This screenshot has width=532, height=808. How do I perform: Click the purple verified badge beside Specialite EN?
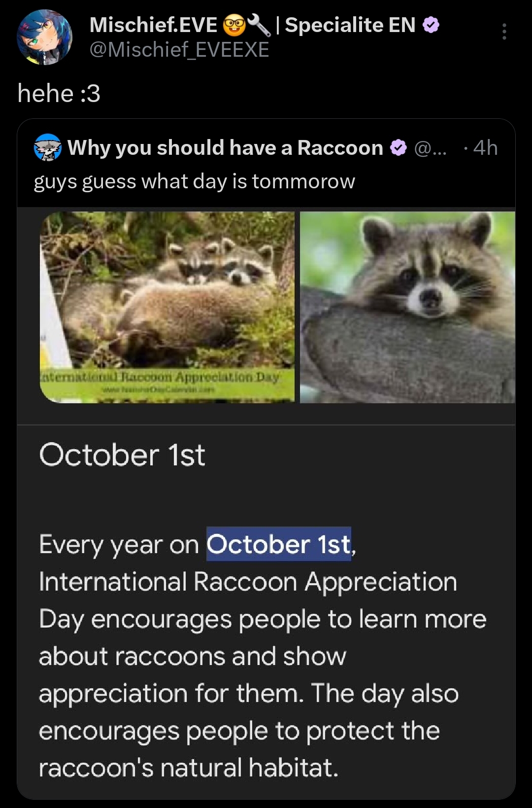click(x=431, y=25)
